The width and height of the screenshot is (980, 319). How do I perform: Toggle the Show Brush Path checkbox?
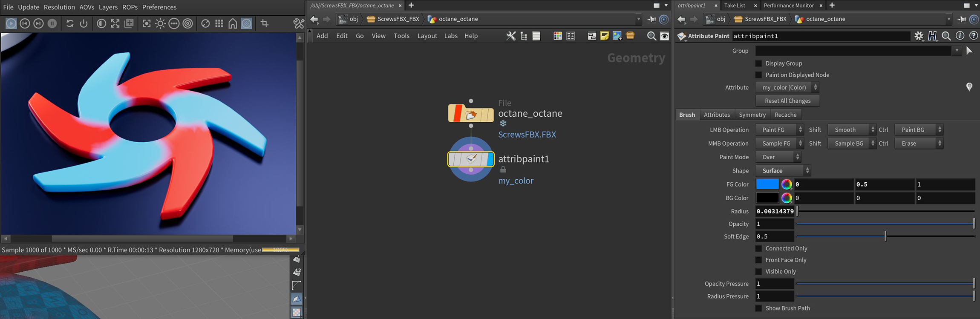[x=758, y=308]
